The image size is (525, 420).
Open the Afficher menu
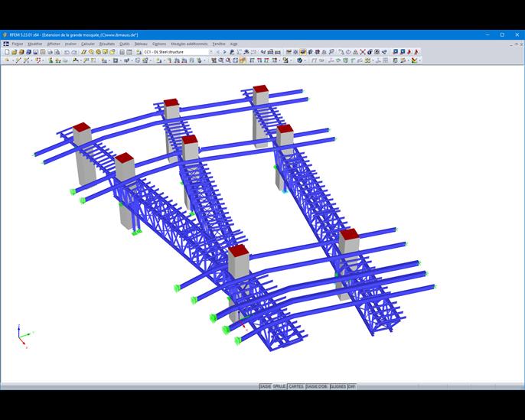click(54, 44)
